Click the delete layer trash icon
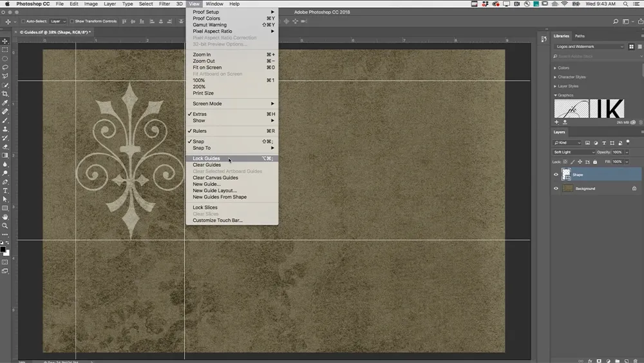 pos(636,360)
